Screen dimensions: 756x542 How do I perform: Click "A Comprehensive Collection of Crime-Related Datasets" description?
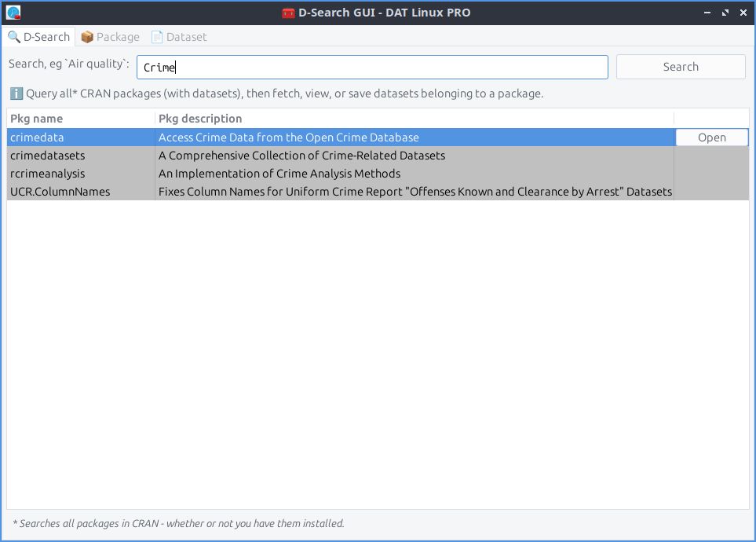point(301,156)
